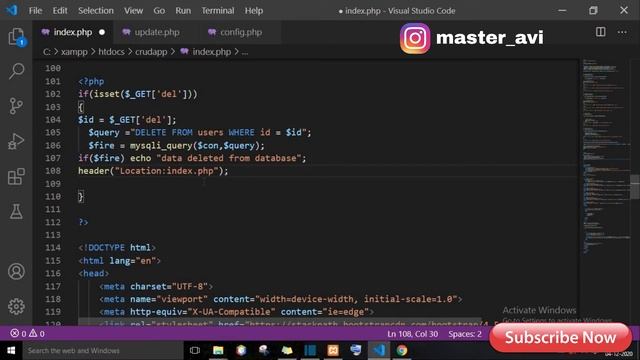Click the vertical scrollbar thumb
The height and width of the screenshot is (360, 640).
(x=635, y=187)
